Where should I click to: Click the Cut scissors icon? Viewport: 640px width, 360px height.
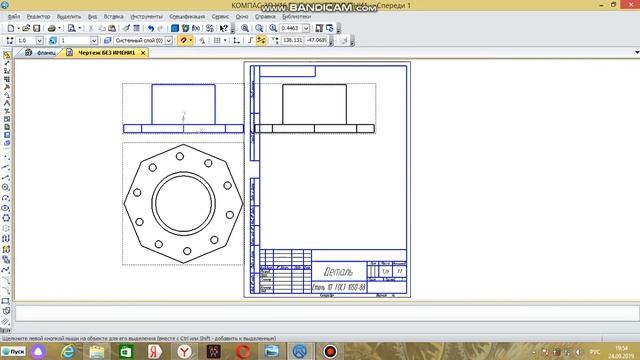tap(91, 28)
